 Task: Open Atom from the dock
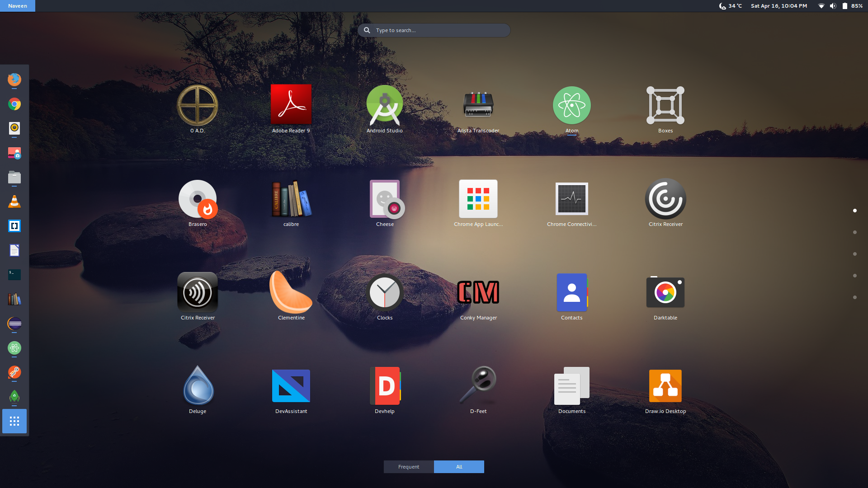14,348
